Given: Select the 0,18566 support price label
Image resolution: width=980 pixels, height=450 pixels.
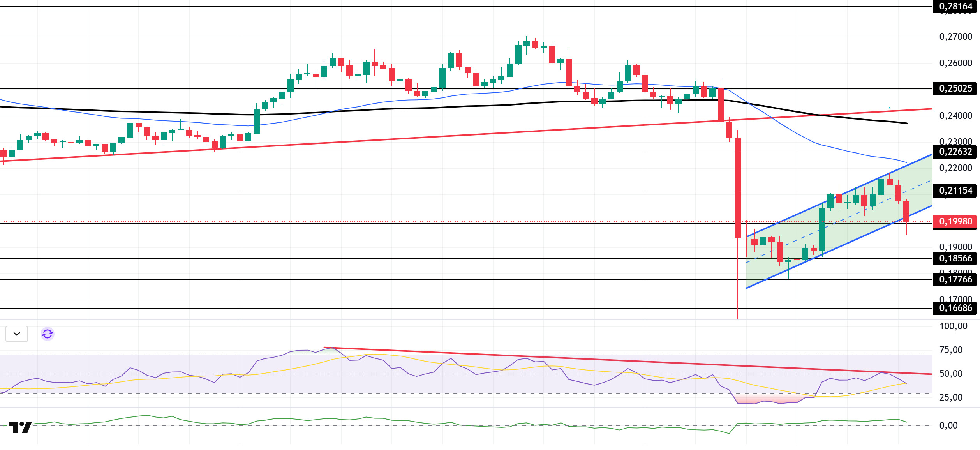Looking at the screenshot, I should (955, 259).
